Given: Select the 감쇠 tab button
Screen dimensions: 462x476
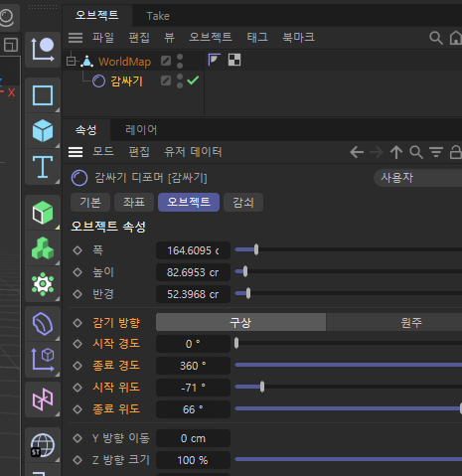Looking at the screenshot, I should [x=243, y=202].
